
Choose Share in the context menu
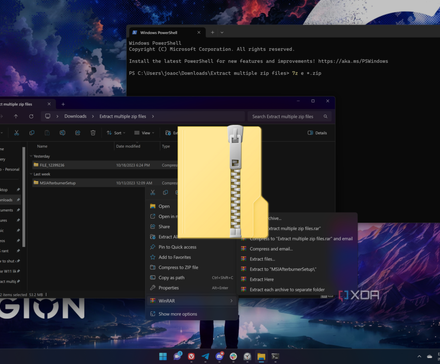pyautogui.click(x=164, y=227)
